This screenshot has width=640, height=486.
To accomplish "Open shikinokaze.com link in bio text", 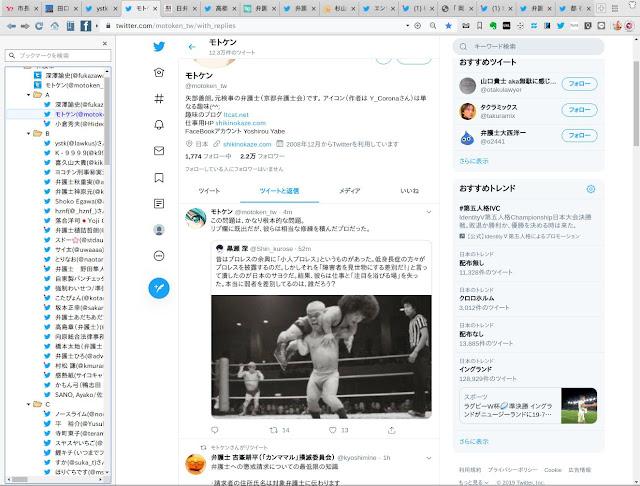I will click(x=240, y=123).
